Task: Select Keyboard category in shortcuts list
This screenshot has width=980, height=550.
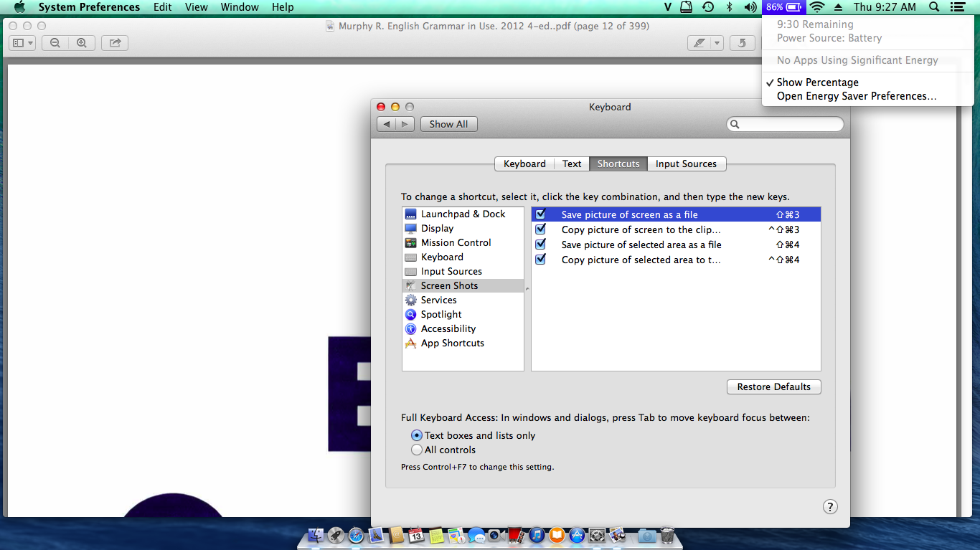Action: (463, 257)
